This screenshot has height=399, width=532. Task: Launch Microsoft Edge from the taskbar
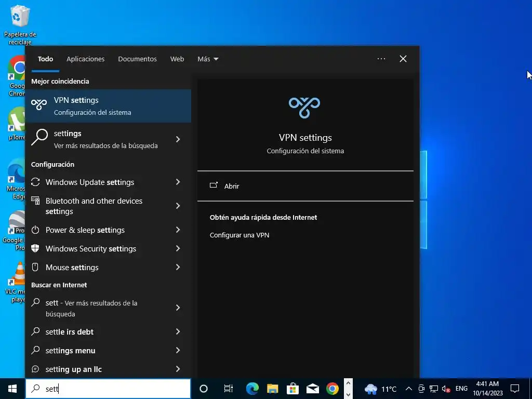[252, 389]
